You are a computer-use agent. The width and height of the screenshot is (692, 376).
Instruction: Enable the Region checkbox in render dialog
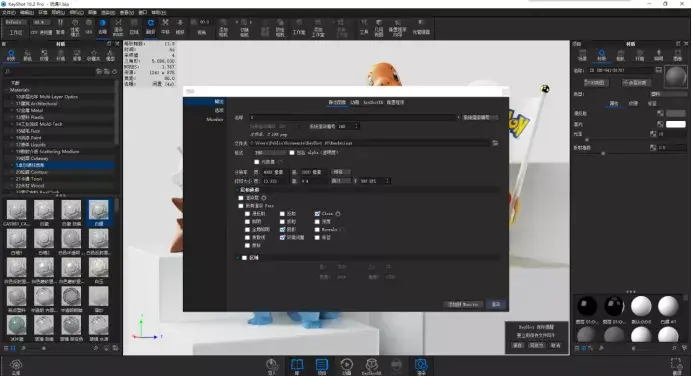pos(244,258)
